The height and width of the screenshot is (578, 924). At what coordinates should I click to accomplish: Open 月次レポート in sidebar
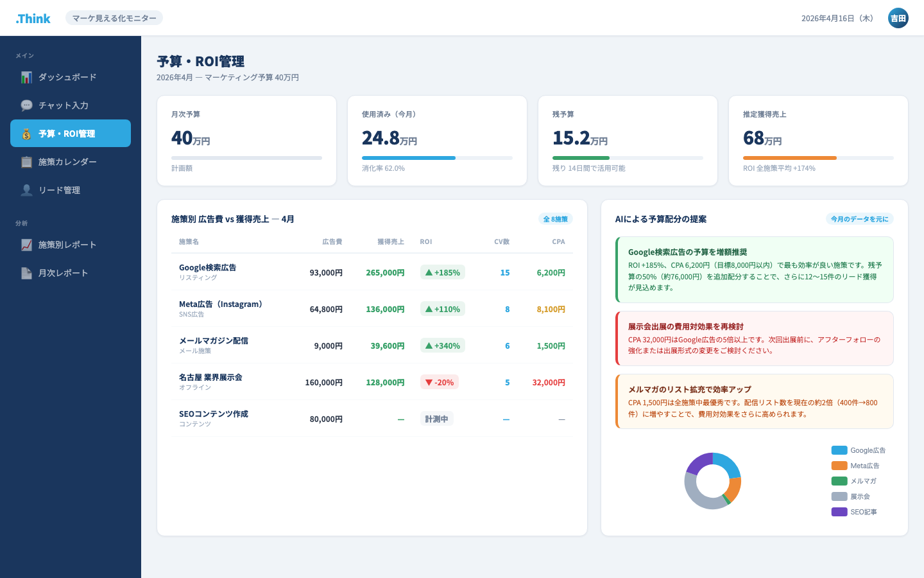click(x=71, y=273)
